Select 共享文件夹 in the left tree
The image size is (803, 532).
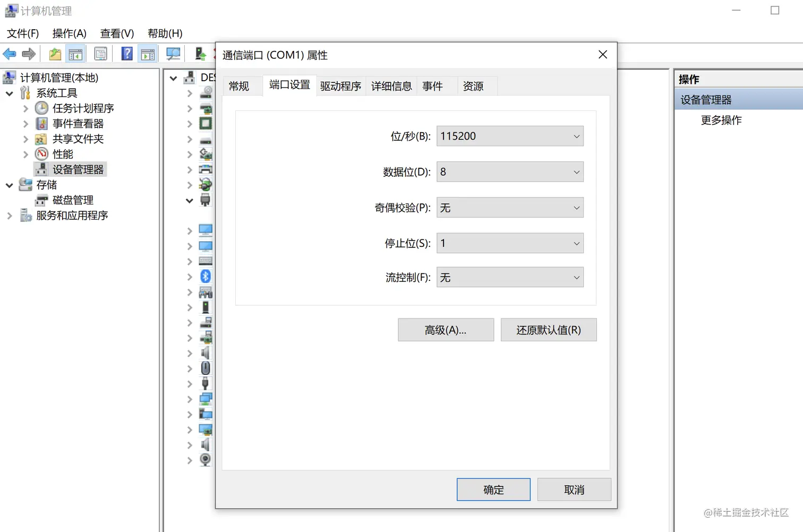tap(78, 139)
